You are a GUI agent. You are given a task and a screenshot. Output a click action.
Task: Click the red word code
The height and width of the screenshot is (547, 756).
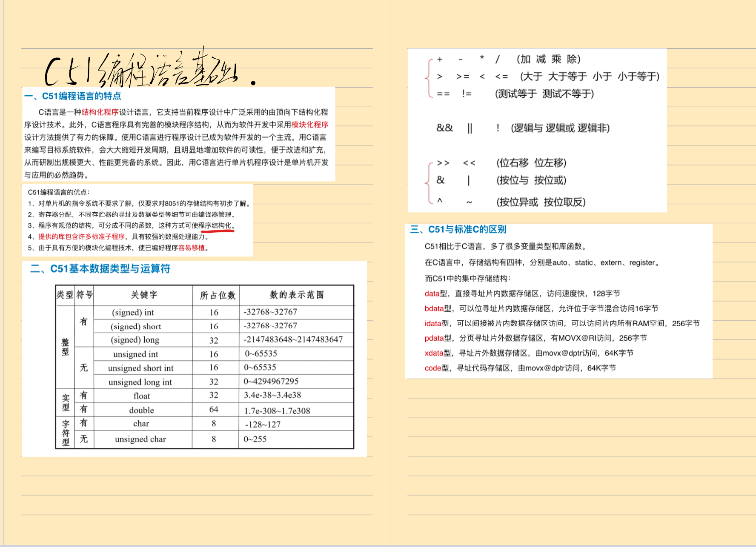tap(433, 368)
